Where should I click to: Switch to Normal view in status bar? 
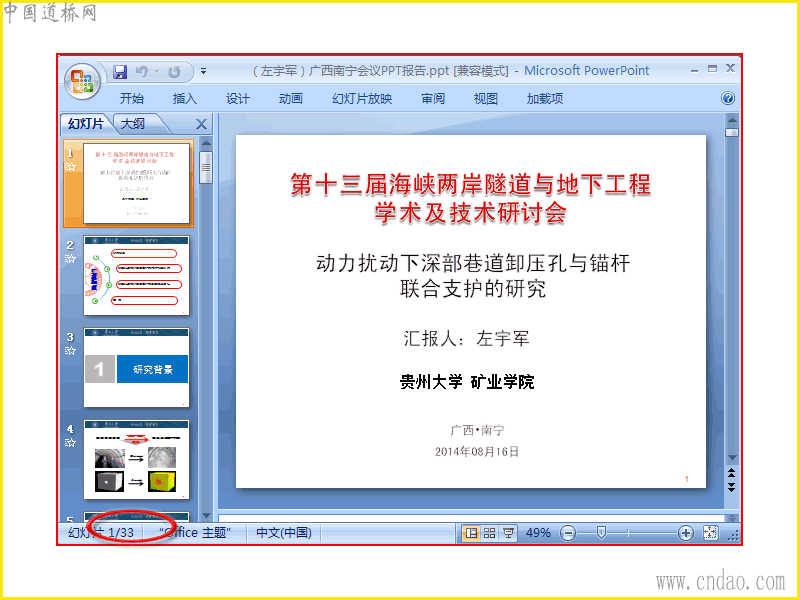471,533
